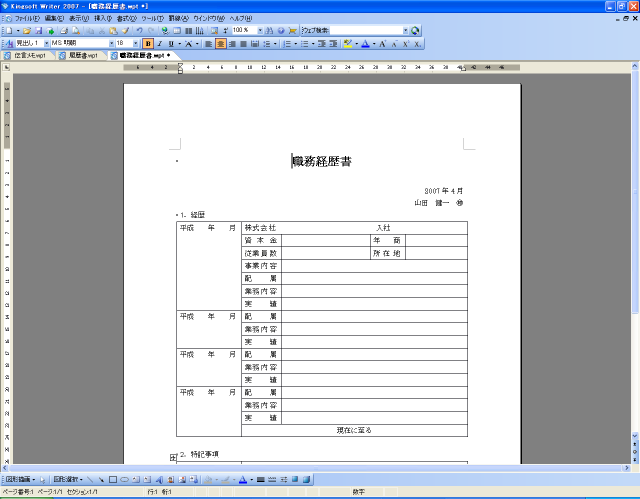The height and width of the screenshot is (499, 640).
Task: Click the Undo arrow icon
Action: pyautogui.click(x=140, y=31)
